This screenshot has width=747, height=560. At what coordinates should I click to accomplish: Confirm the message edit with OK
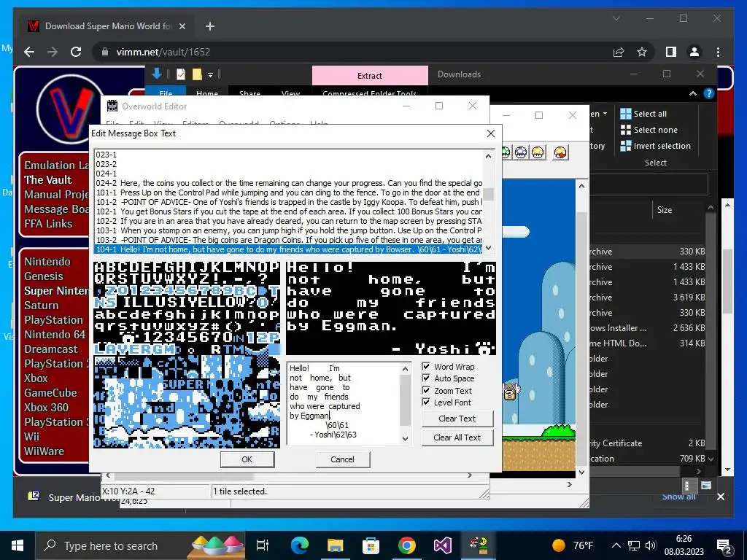pyautogui.click(x=247, y=459)
